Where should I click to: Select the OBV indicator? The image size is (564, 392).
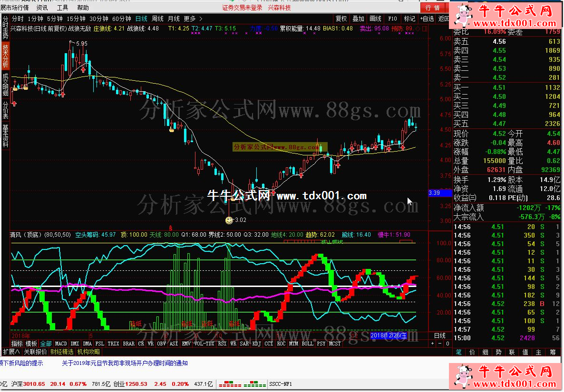tap(162, 344)
